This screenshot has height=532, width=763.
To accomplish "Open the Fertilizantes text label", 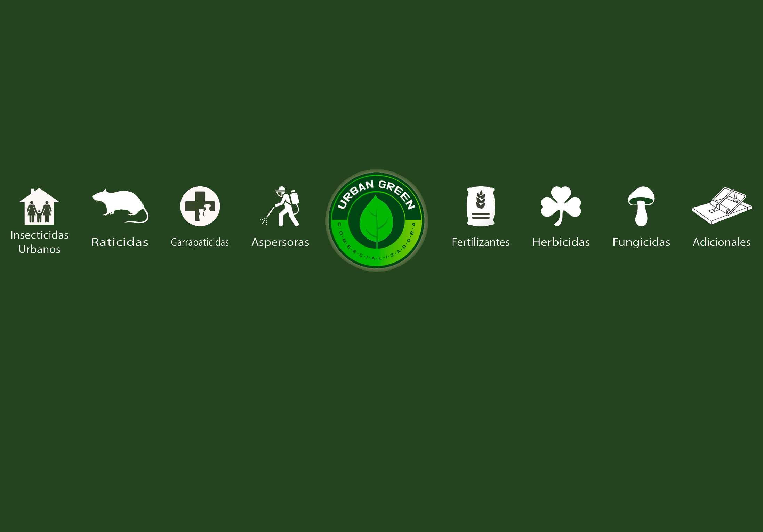I will tap(481, 242).
